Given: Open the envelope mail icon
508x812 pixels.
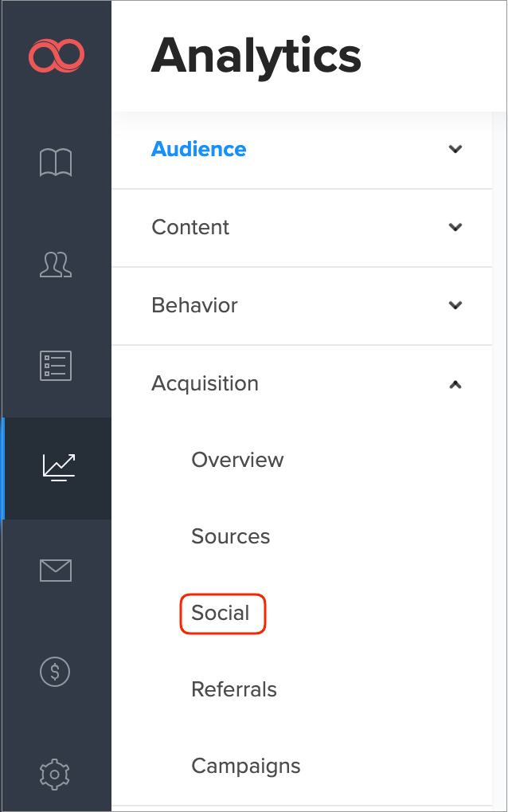Looking at the screenshot, I should pyautogui.click(x=56, y=570).
